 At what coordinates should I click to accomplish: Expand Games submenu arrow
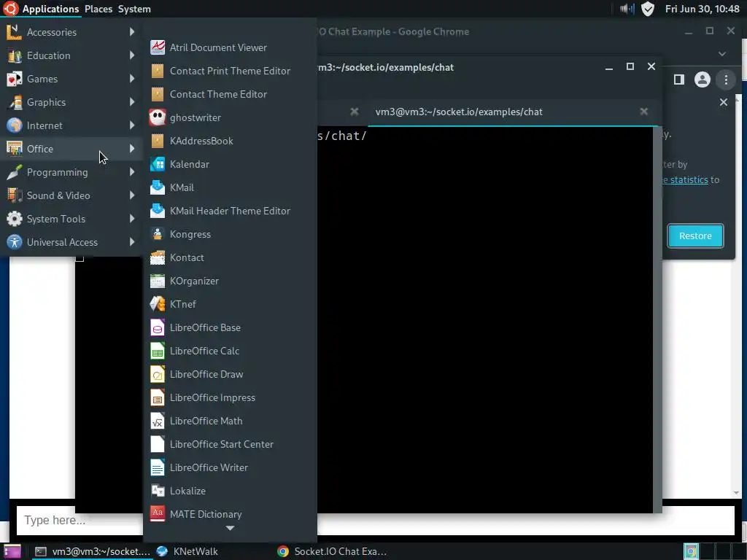[x=132, y=79]
